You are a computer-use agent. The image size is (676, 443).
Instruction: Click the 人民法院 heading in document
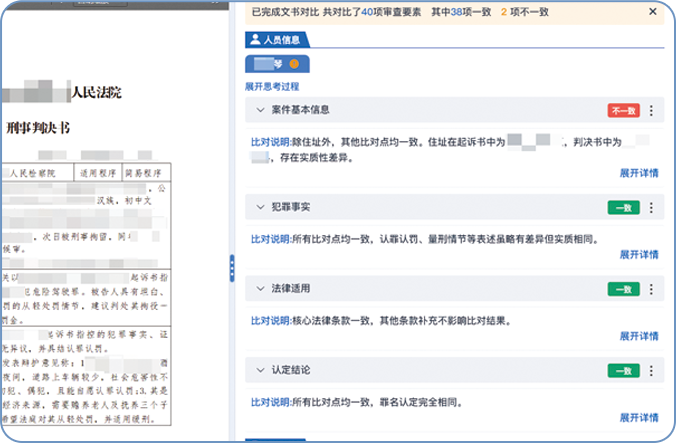pos(97,92)
